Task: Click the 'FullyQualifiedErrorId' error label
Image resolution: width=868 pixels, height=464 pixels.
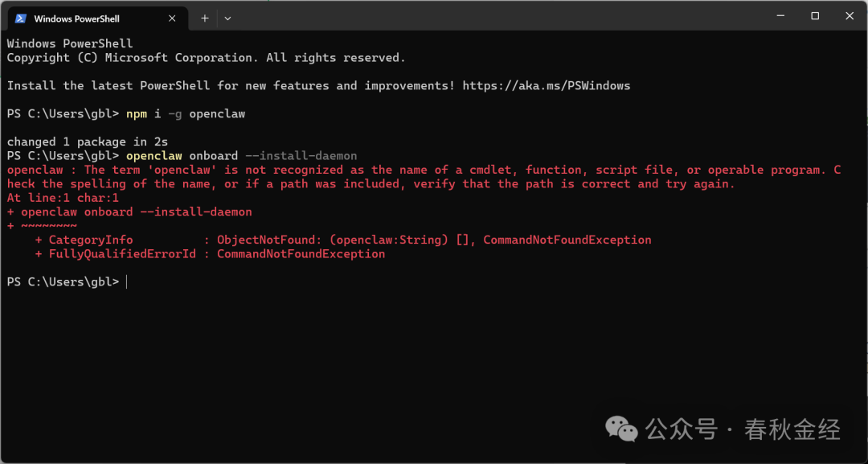Action: point(122,254)
